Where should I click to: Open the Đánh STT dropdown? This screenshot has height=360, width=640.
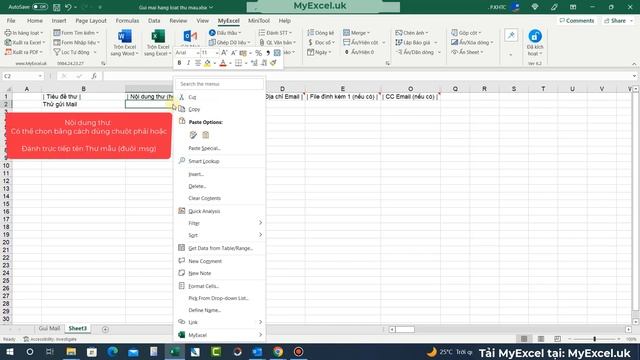275,33
